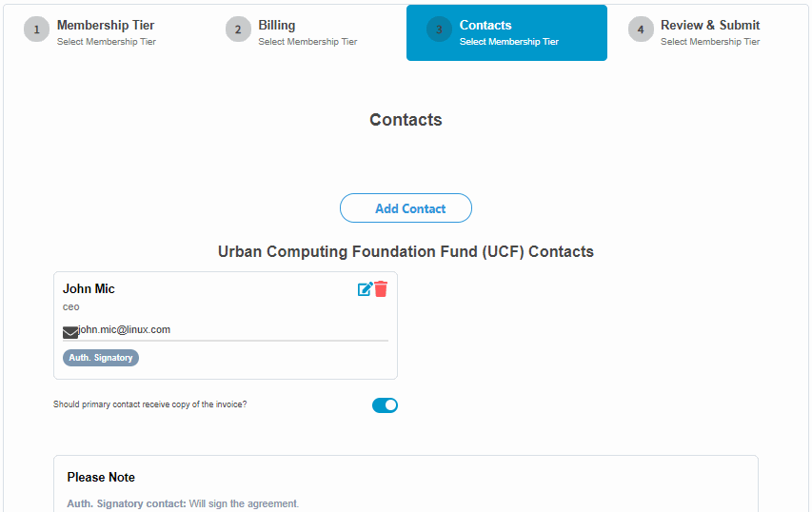Open the Review & Submit step
Viewport: 812px width, 512px height.
(x=710, y=26)
